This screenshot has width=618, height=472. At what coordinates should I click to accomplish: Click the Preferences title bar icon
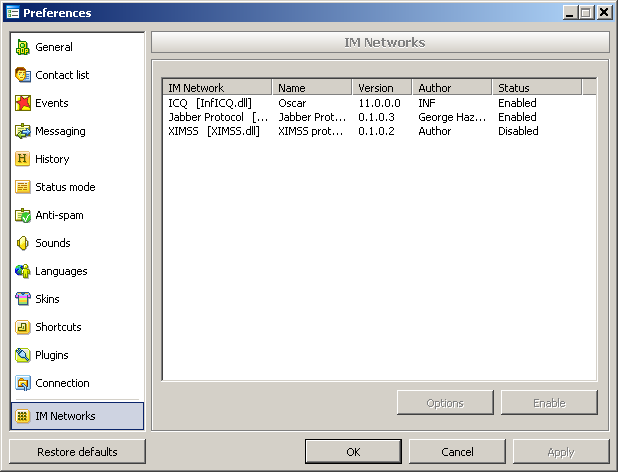pos(13,13)
